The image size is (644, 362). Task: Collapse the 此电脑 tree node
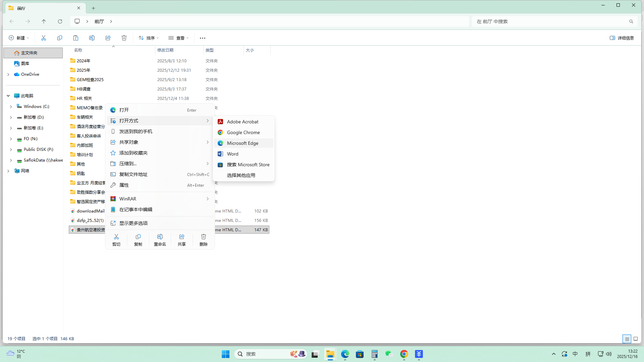click(8, 96)
